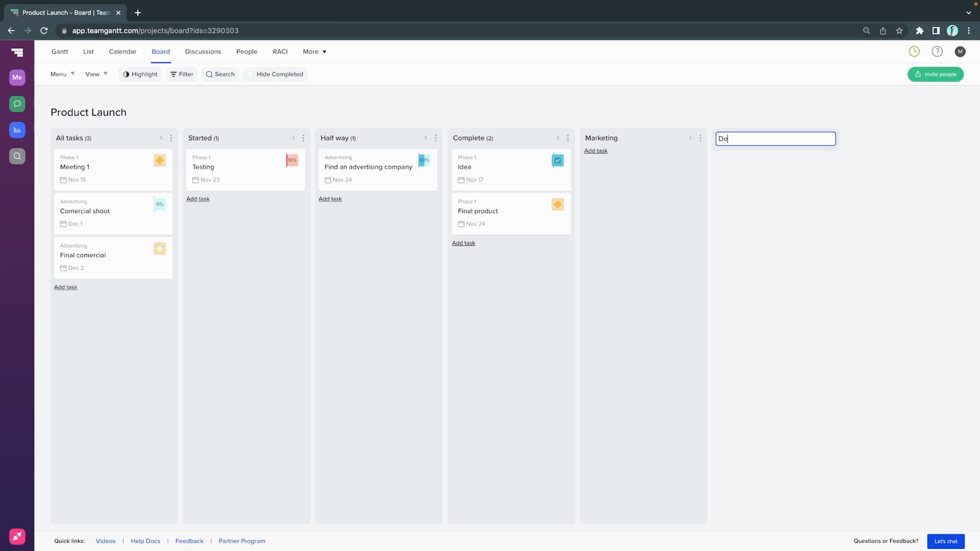Toggle the Idea task completion checkbox
The width and height of the screenshot is (980, 551).
557,160
